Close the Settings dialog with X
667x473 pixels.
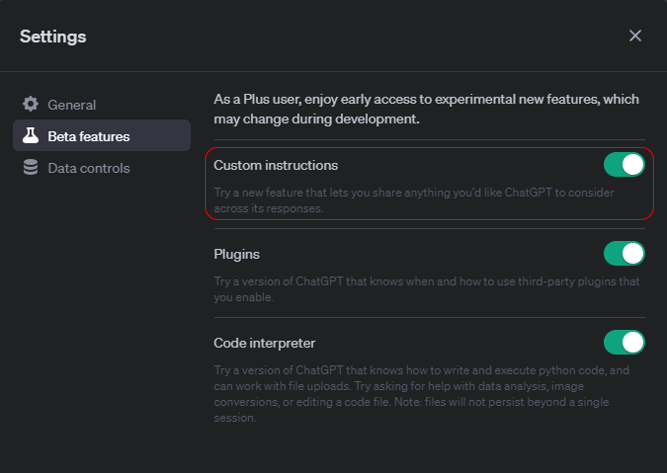tap(635, 36)
